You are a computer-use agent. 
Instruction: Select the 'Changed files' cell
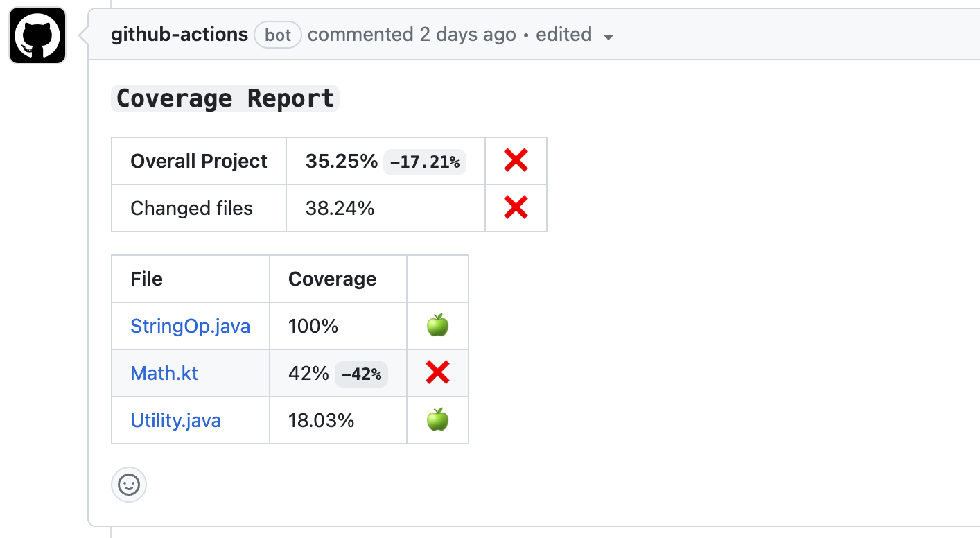point(199,208)
